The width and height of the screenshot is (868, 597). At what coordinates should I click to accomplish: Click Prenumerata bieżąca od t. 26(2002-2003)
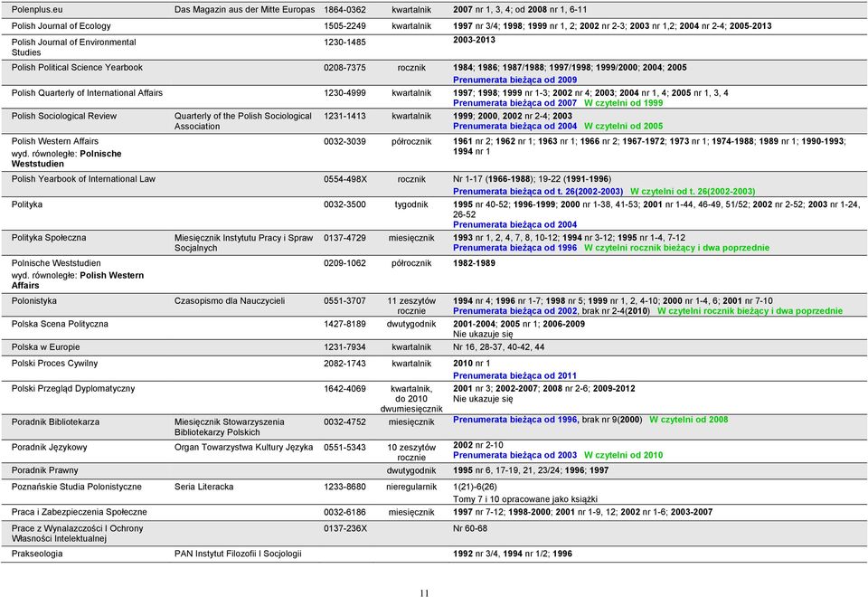pyautogui.click(x=538, y=192)
